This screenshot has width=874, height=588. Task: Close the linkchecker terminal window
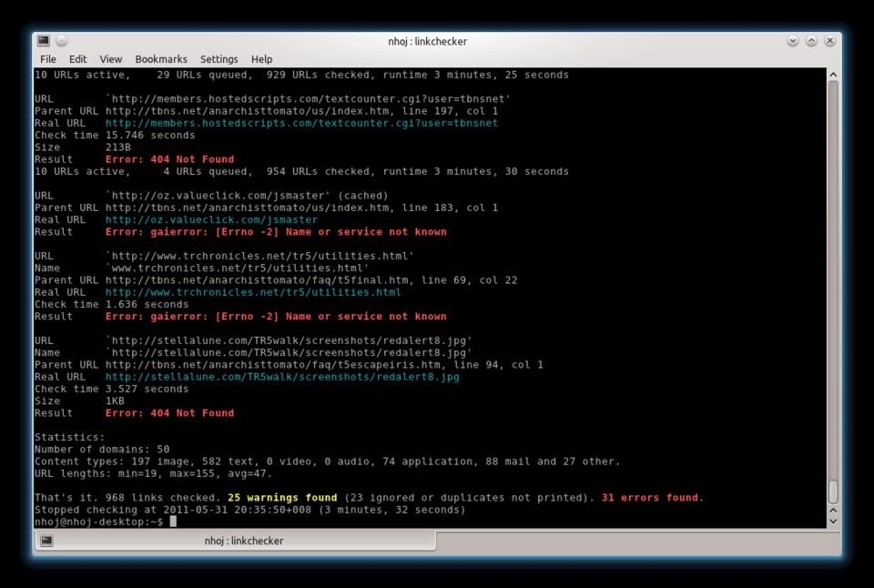[830, 41]
